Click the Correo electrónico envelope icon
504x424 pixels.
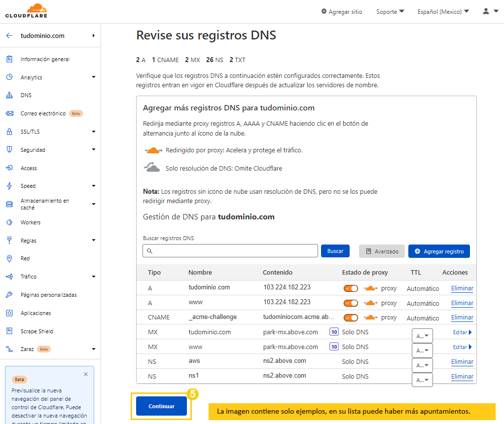tap(10, 113)
